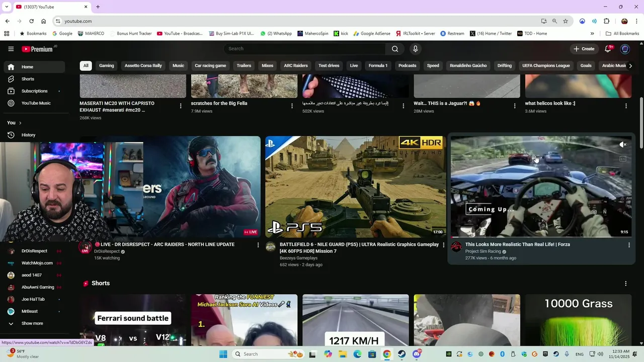644x362 pixels.
Task: Open the Battlefield 6 Nile Guard thumbnail
Action: pos(355,187)
